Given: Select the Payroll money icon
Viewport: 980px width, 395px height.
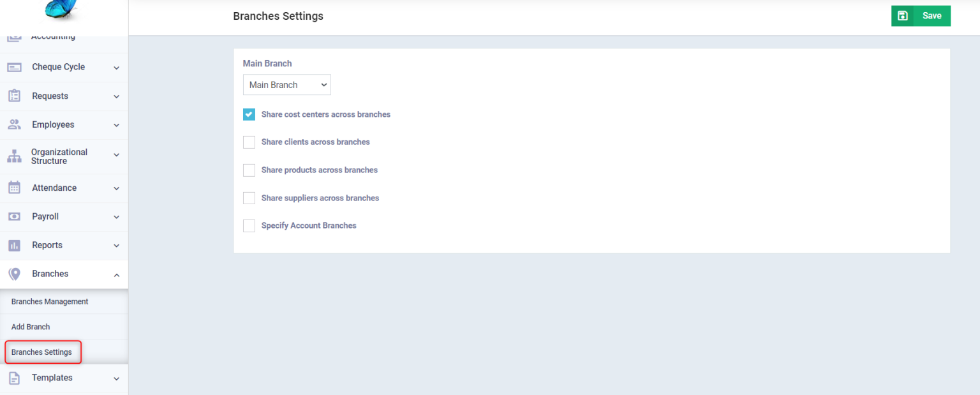Looking at the screenshot, I should click(x=14, y=216).
